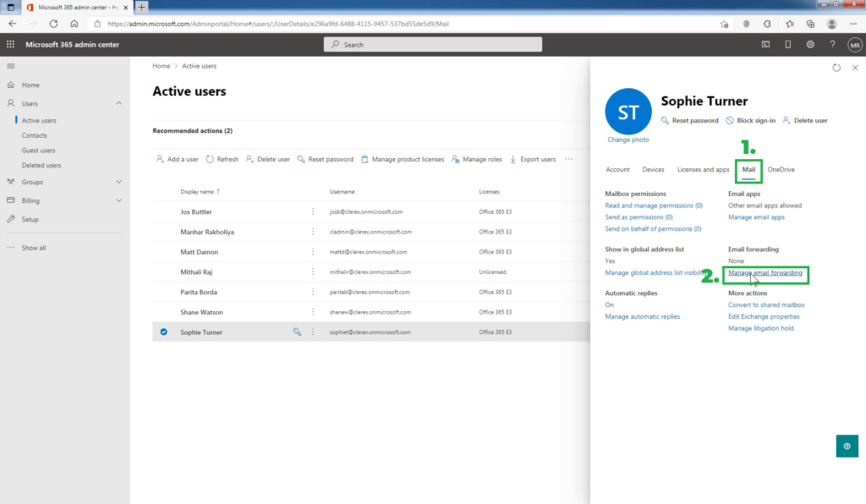Open more options for Matt Damon row
The height and width of the screenshot is (504, 866).
313,252
